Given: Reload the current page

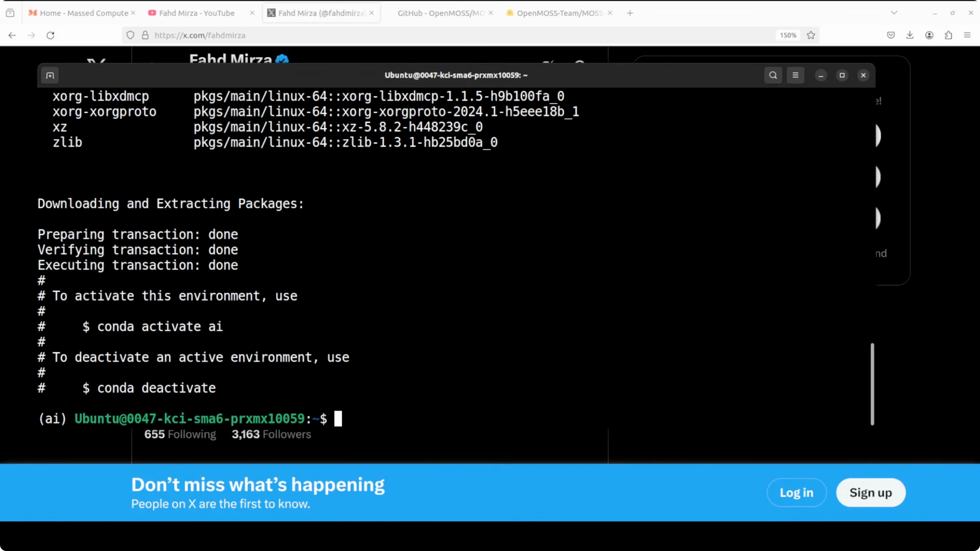Looking at the screenshot, I should 51,35.
